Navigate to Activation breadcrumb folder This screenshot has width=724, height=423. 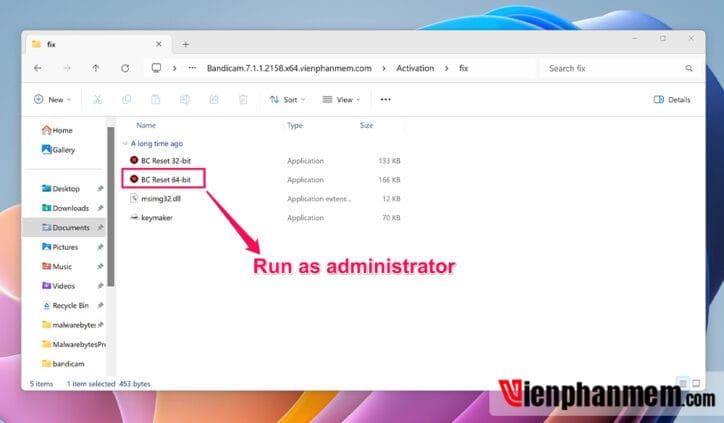click(415, 68)
